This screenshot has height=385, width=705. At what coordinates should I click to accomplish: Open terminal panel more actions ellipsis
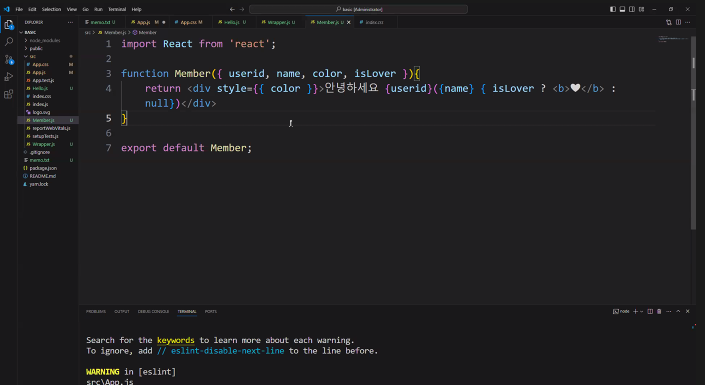669,311
